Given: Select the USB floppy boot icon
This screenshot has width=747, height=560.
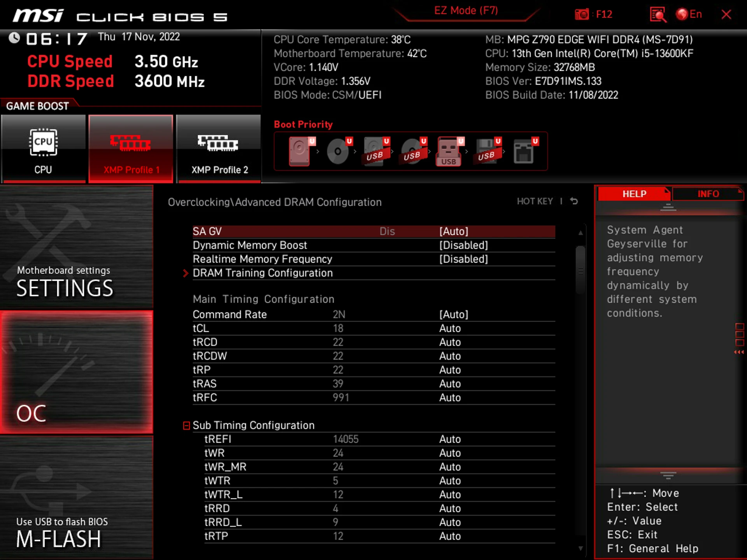Looking at the screenshot, I should point(487,151).
